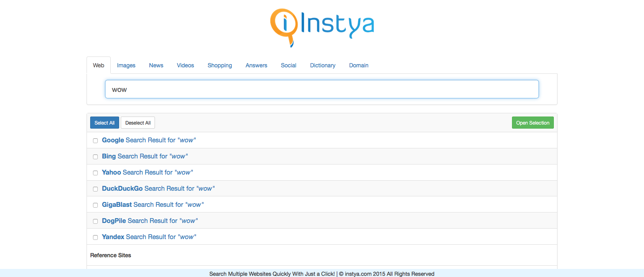The width and height of the screenshot is (644, 277).
Task: Check the Google search result checkbox
Action: click(x=95, y=141)
